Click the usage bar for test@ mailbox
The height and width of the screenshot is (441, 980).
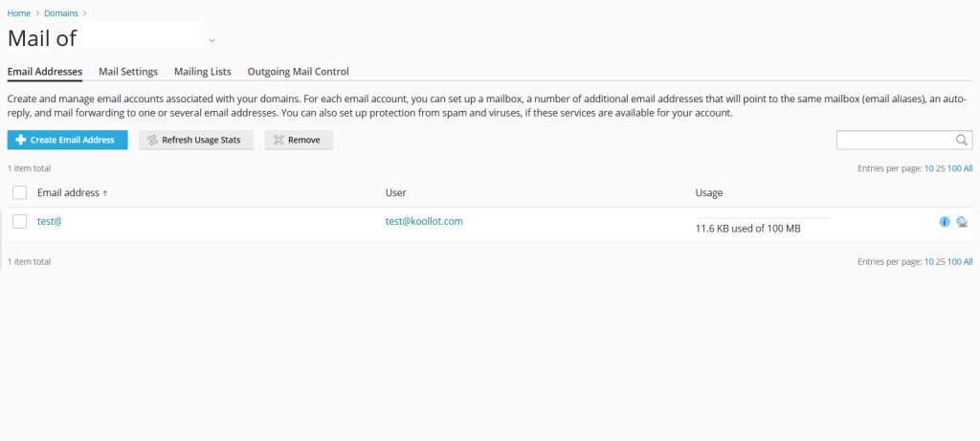pos(763,219)
